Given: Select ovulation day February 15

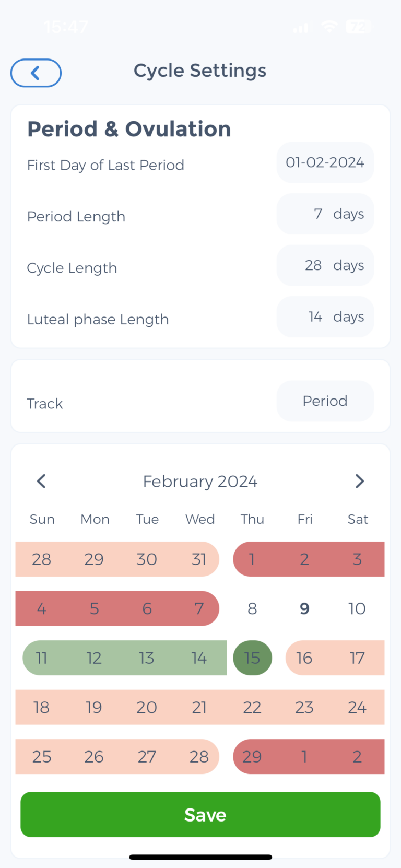Looking at the screenshot, I should pyautogui.click(x=252, y=658).
